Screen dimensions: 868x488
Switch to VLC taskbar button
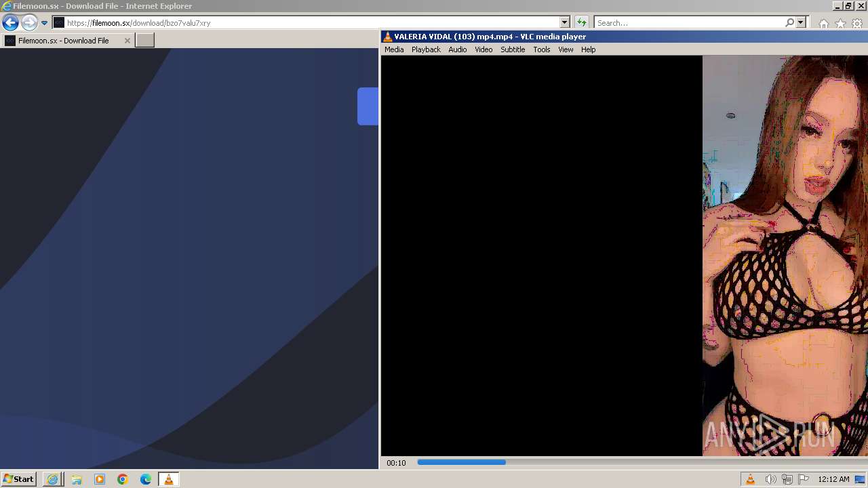click(x=168, y=479)
